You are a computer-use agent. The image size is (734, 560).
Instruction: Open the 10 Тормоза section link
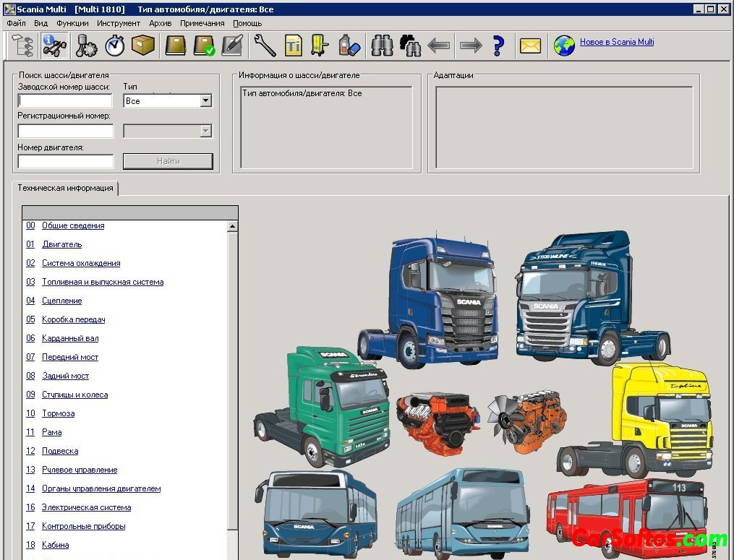[58, 413]
